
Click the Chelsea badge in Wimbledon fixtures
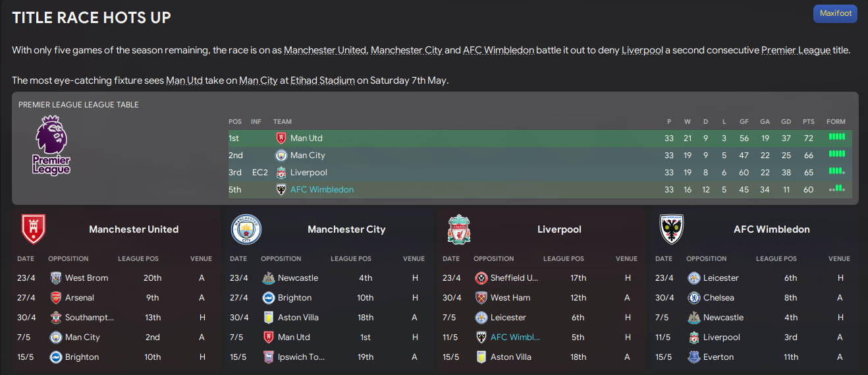pos(693,298)
